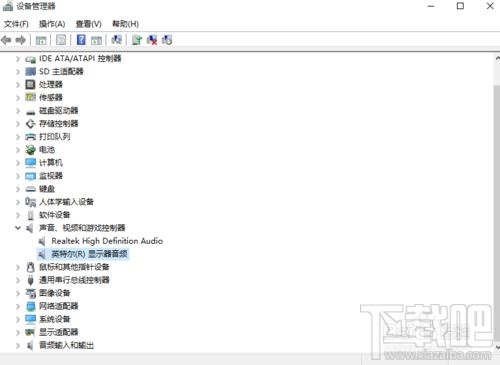Image resolution: width=500 pixels, height=365 pixels.
Task: Click the 显示适配器 icon
Action: 30,332
